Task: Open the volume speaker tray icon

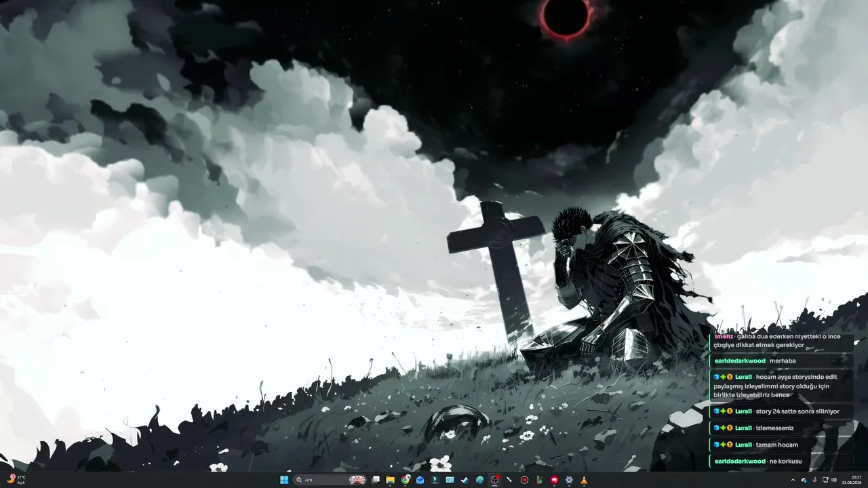Action: [834, 480]
